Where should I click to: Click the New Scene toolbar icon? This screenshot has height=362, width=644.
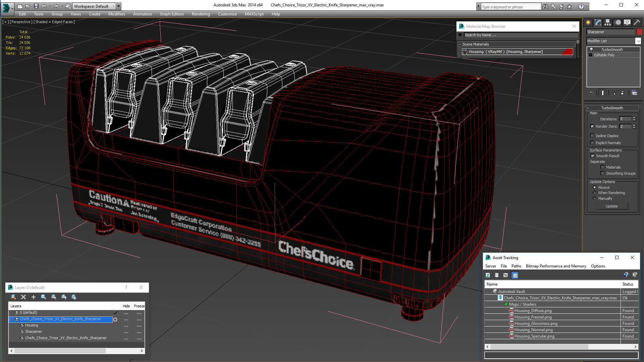coord(20,6)
